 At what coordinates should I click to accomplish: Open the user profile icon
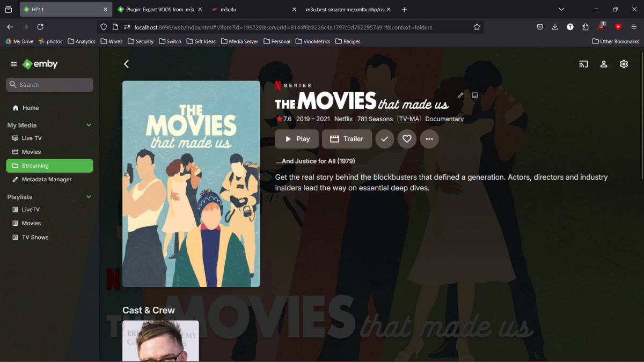(x=604, y=64)
